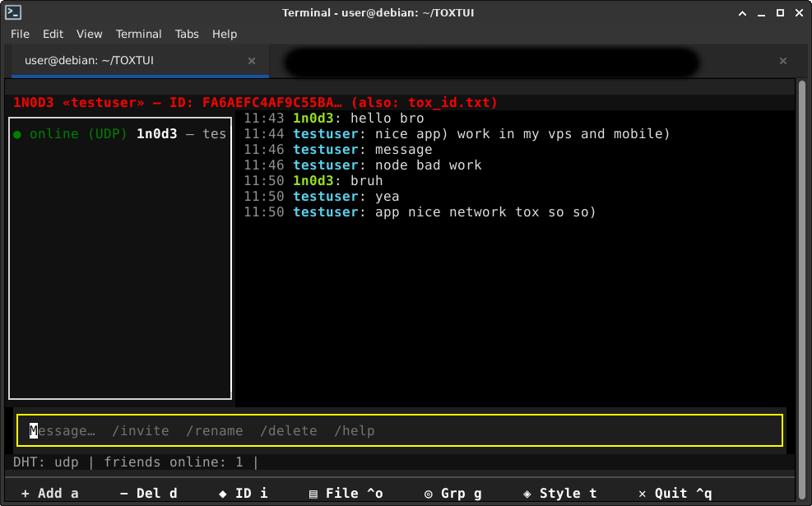Image resolution: width=812 pixels, height=506 pixels.
Task: Focus the Message input box
Action: click(x=399, y=430)
